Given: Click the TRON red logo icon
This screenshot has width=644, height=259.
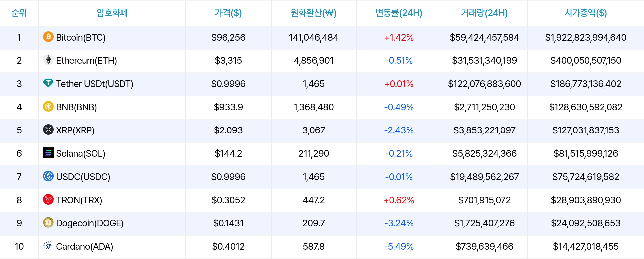Looking at the screenshot, I should (48, 199).
